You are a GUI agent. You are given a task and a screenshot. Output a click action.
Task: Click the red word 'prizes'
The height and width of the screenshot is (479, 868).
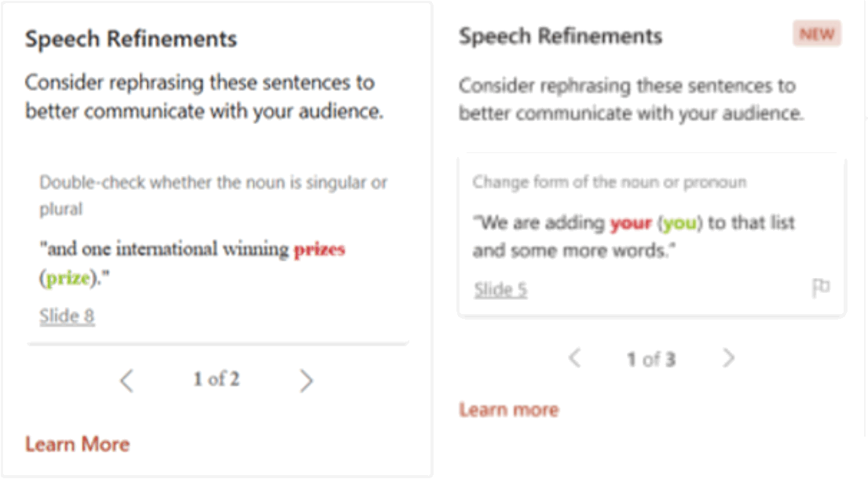pyautogui.click(x=319, y=250)
